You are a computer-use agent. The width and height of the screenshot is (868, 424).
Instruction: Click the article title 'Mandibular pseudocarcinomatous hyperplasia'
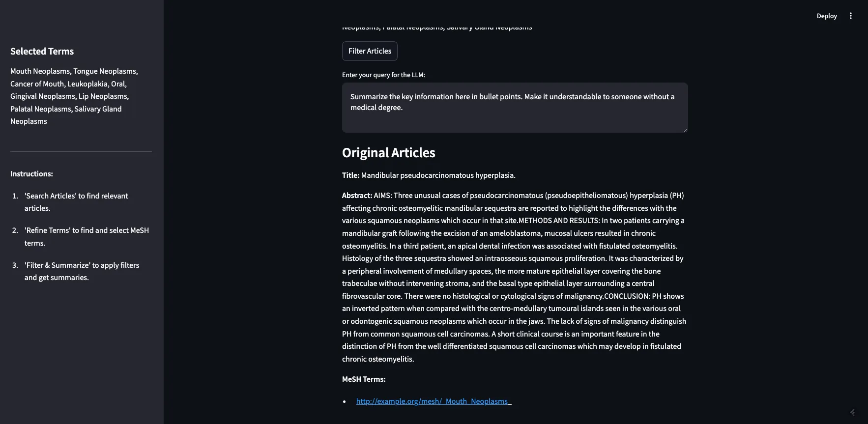438,175
